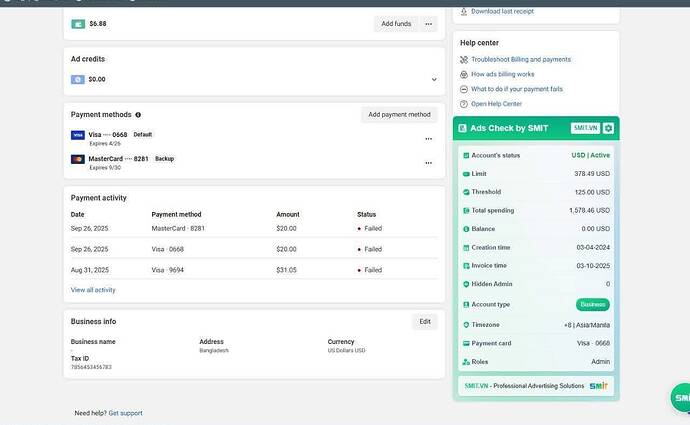Click the 378.49 USD limit value
Viewport: 690px width, 425px height.
592,174
